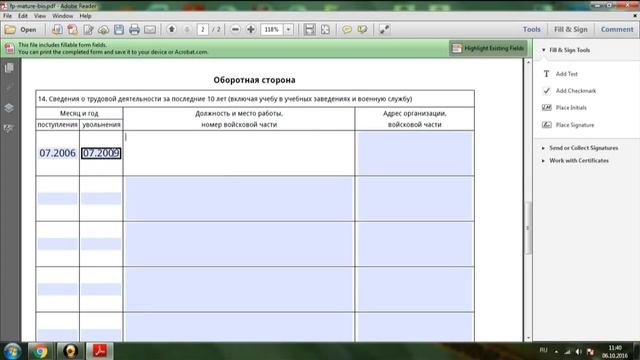Screen dimensions: 640x360
Task: Click first row job position field
Action: (x=239, y=153)
